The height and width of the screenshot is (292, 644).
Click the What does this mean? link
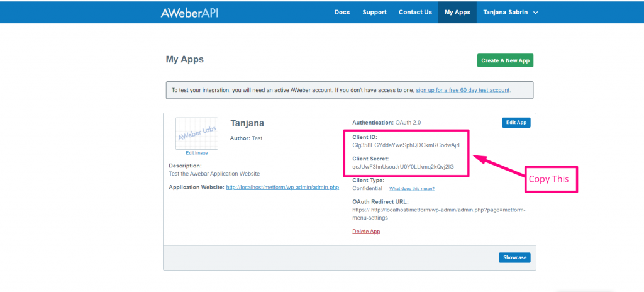412,189
